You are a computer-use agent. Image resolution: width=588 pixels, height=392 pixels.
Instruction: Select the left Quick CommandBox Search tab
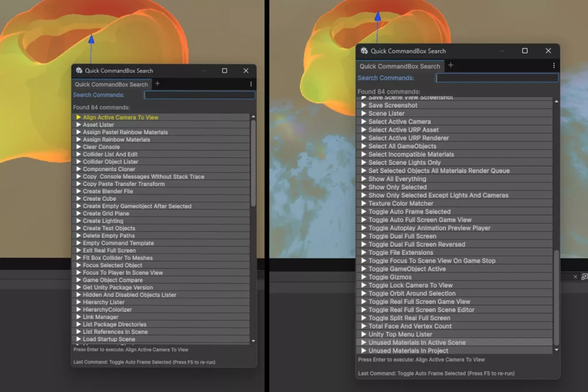coord(111,84)
